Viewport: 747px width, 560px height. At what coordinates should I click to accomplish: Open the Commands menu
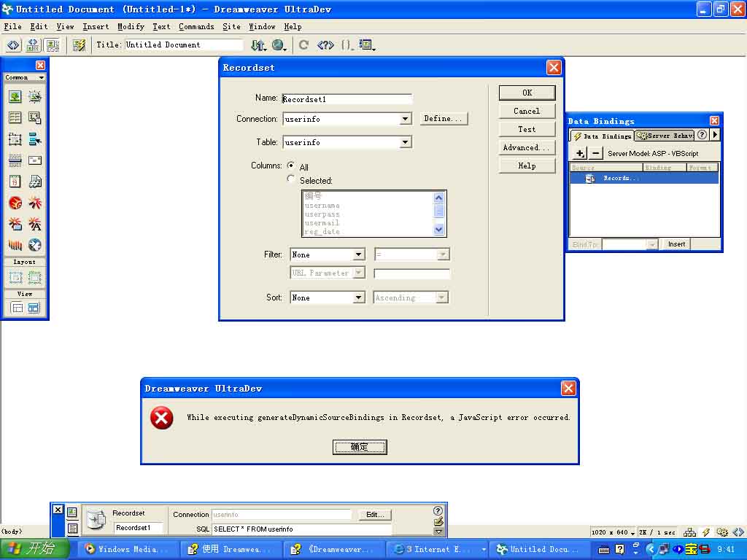(196, 27)
